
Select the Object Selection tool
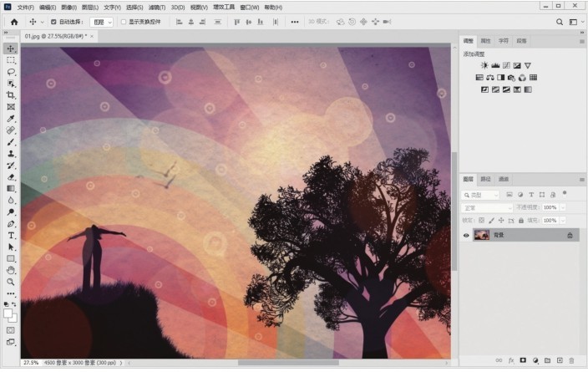point(11,84)
